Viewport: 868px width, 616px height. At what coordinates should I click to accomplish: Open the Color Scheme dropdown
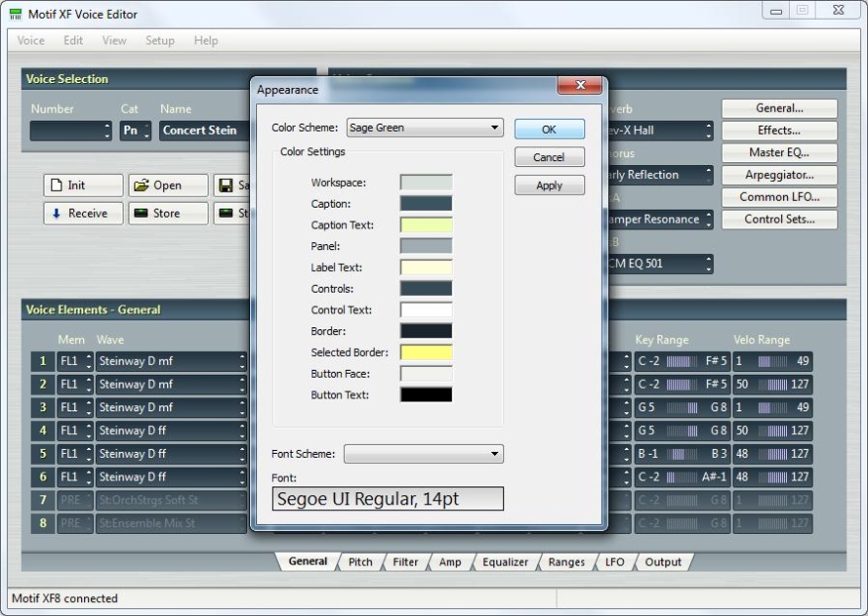tap(425, 128)
